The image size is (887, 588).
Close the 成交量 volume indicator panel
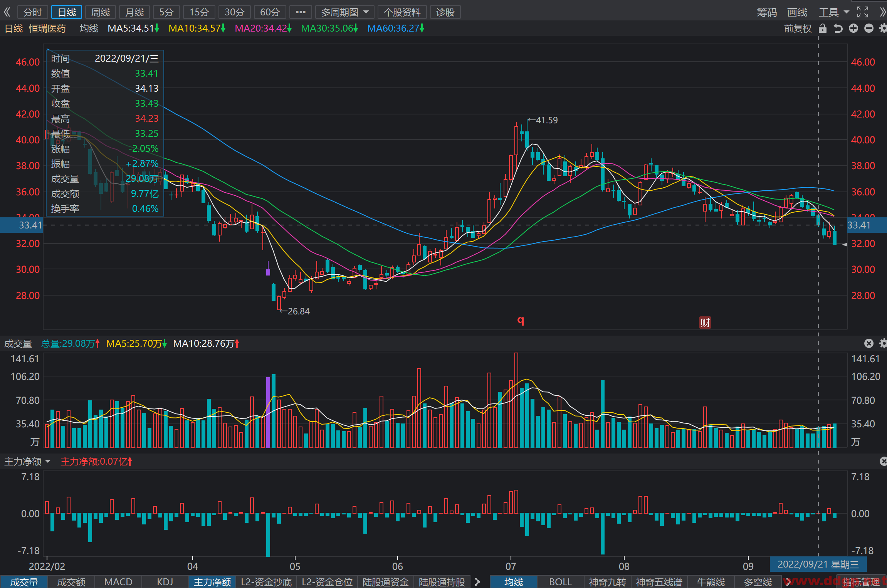(x=869, y=343)
